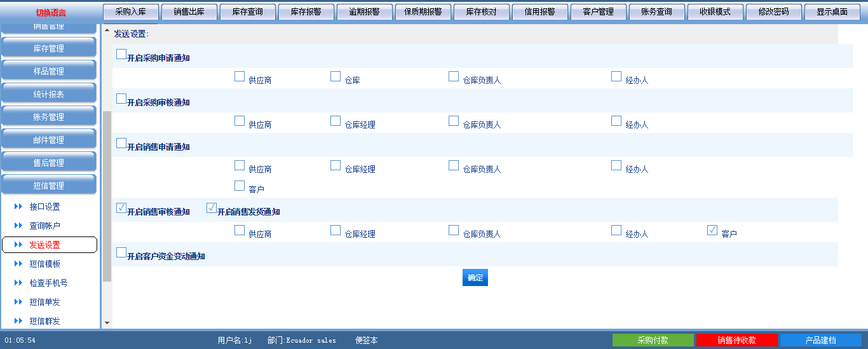The height and width of the screenshot is (349, 868).
Task: Enable 开启销售申请通知 checkbox
Action: pyautogui.click(x=121, y=143)
